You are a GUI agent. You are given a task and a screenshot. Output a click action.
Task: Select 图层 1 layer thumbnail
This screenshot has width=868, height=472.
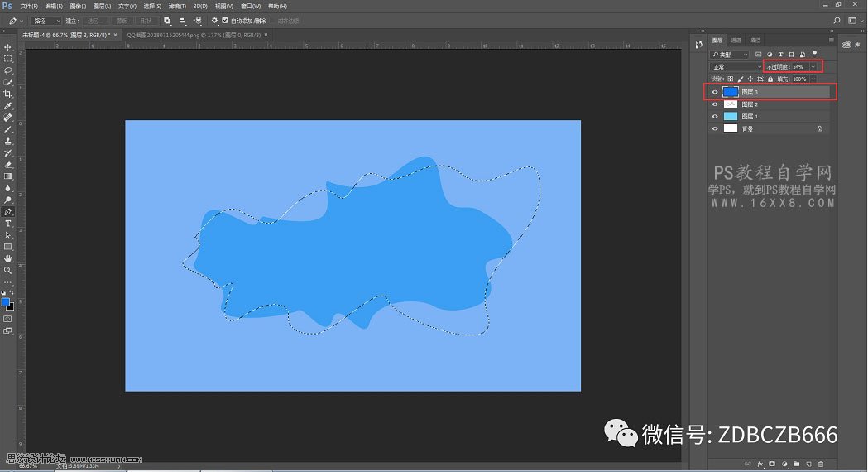(x=731, y=116)
